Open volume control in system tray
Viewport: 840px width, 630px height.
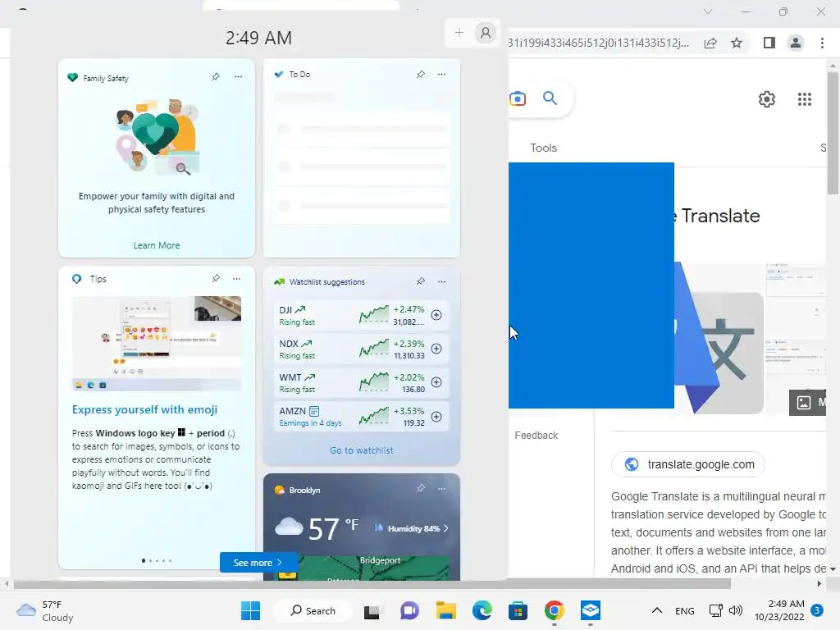tap(736, 610)
